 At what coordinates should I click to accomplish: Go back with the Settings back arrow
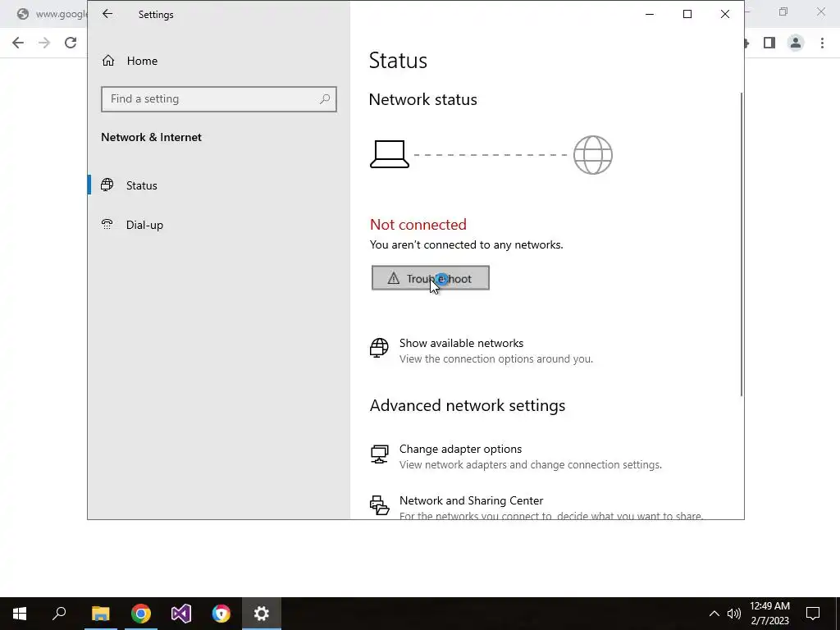pos(107,15)
